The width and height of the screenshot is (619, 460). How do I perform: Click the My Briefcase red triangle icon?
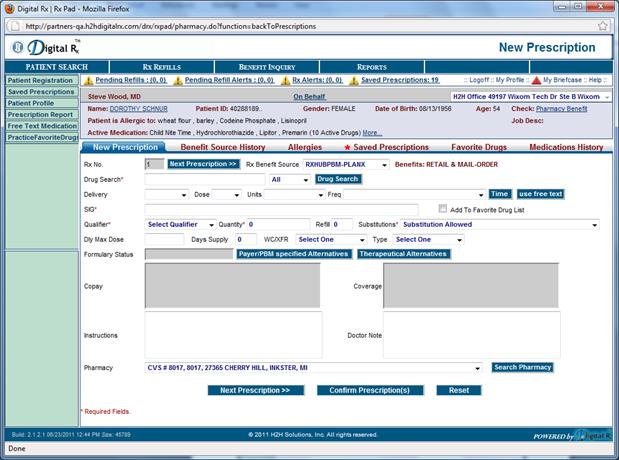pos(536,80)
